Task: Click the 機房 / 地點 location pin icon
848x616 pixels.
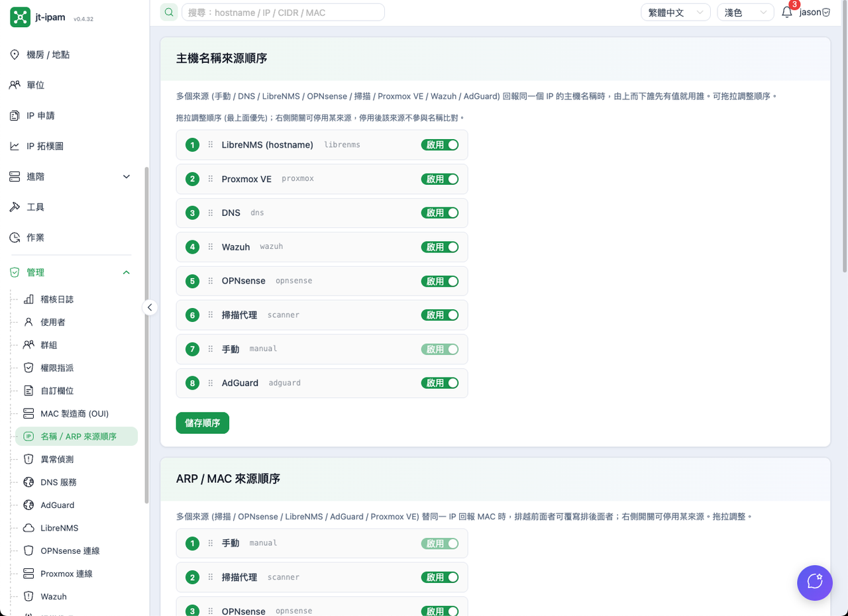Action: point(15,54)
